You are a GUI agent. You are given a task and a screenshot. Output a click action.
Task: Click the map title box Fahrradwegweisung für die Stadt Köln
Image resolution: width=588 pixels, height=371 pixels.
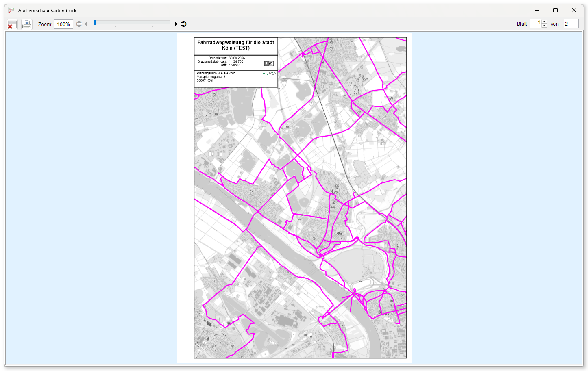236,46
